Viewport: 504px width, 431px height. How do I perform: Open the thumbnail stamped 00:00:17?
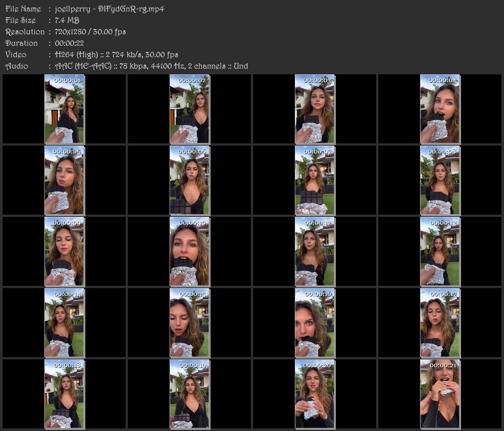440,323
